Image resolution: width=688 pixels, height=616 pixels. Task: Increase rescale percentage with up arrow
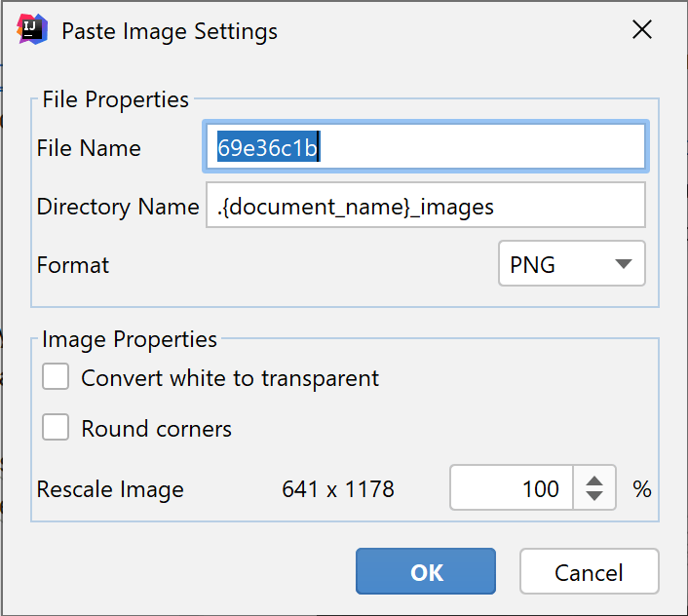pyautogui.click(x=594, y=481)
